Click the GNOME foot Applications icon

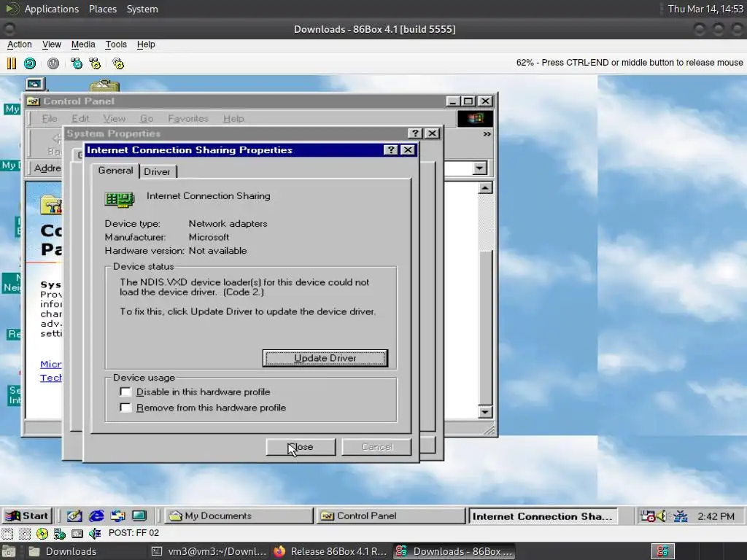tap(12, 9)
